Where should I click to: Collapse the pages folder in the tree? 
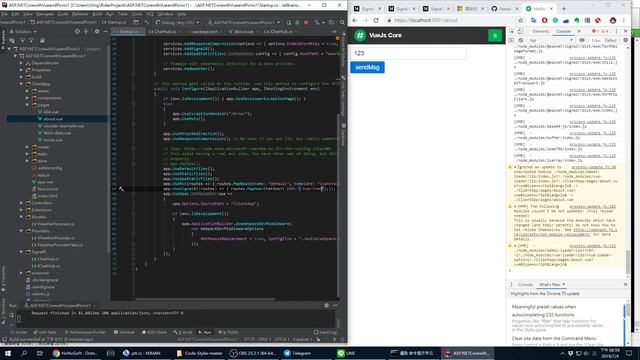tap(27, 105)
